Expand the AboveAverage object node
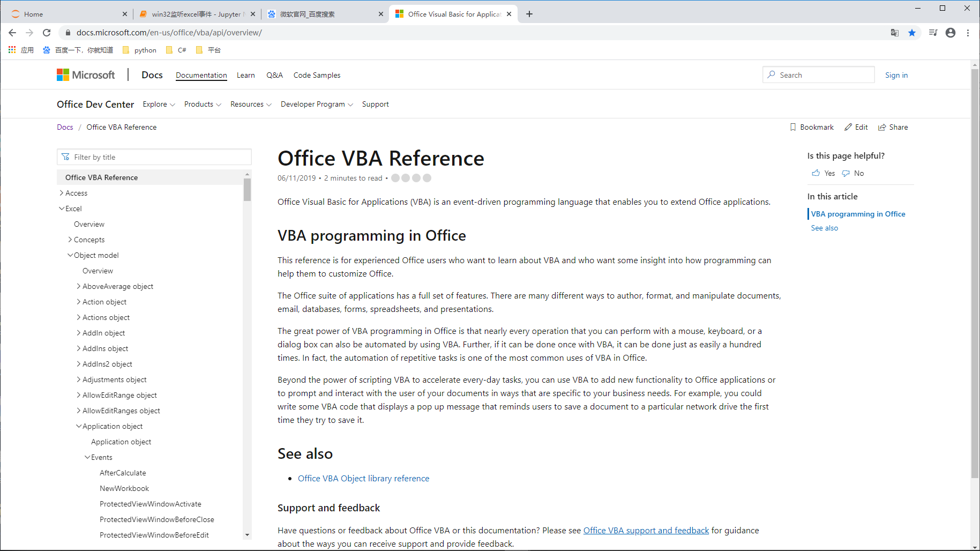The image size is (980, 551). [x=79, y=286]
